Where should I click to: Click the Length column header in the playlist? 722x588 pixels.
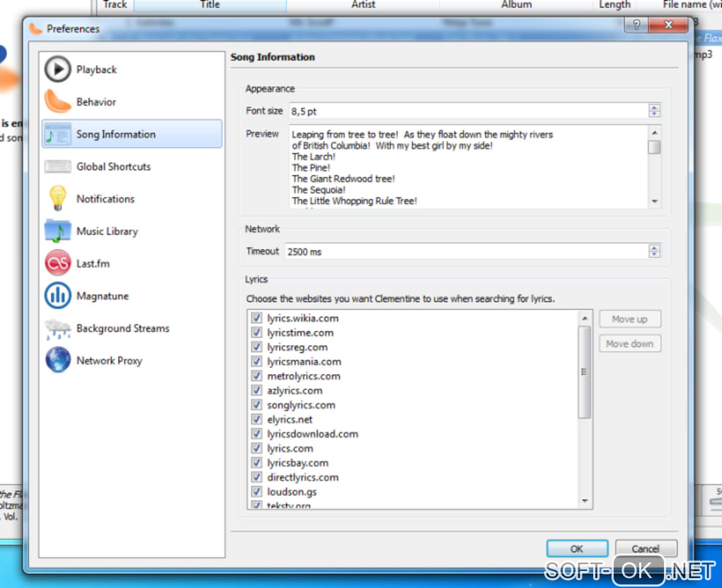tap(614, 5)
